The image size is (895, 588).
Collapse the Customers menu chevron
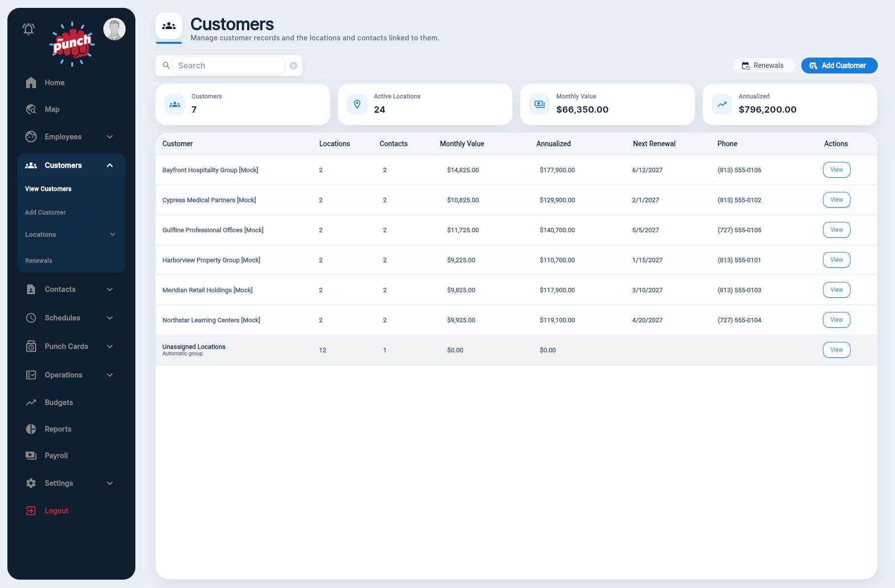pos(110,165)
